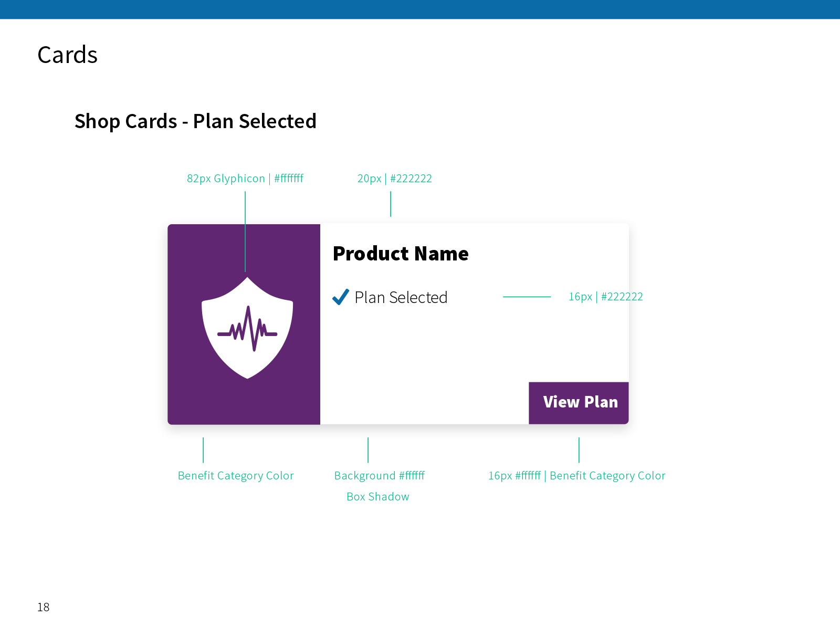Click the purple benefit category panel
The height and width of the screenshot is (617, 840).
tap(244, 324)
